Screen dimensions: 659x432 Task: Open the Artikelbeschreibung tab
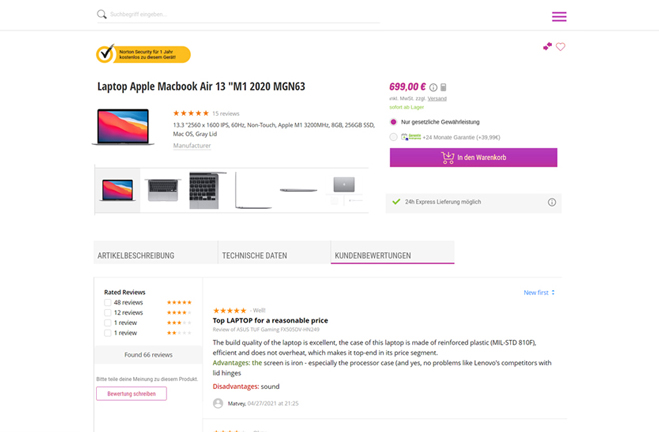136,255
